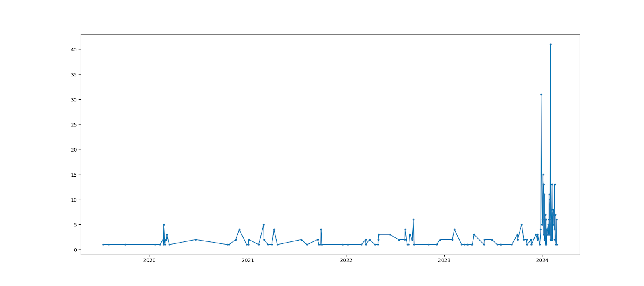Viewport: 644px width, 286px height.
Task: Click the y-axis label 5
Action: click(x=75, y=225)
